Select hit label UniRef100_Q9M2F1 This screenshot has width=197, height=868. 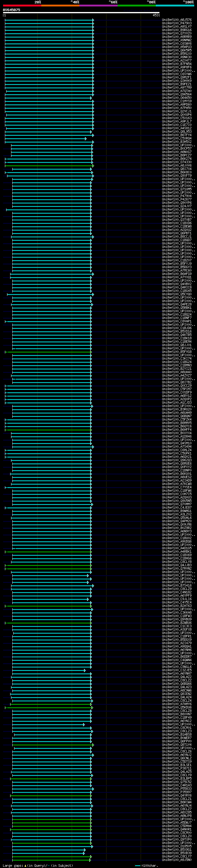pyautogui.click(x=177, y=78)
